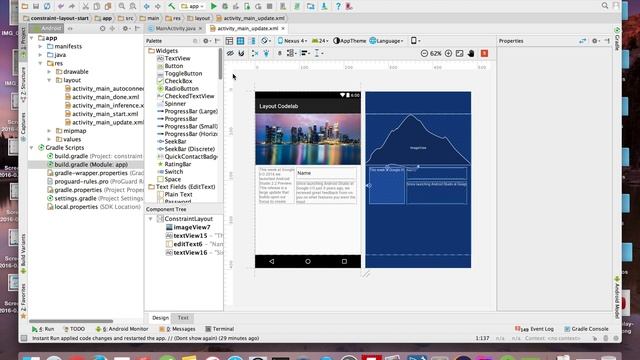The width and height of the screenshot is (640, 360).
Task: Switch to the Text editor tab
Action: pos(183,318)
